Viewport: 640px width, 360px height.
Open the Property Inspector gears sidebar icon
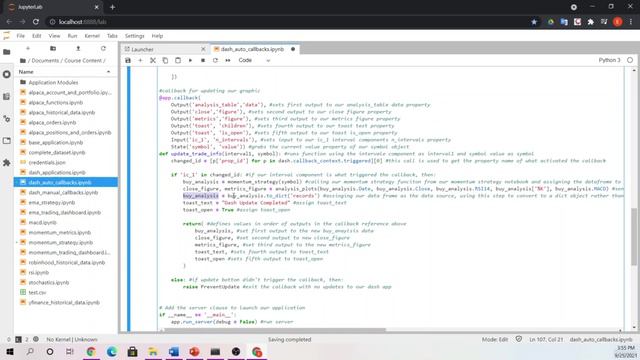[7, 119]
